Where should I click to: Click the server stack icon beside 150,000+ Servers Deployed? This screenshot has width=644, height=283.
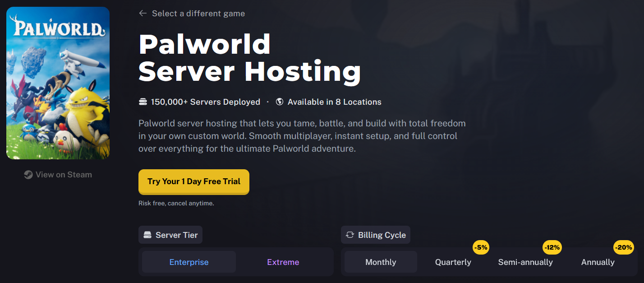(143, 102)
